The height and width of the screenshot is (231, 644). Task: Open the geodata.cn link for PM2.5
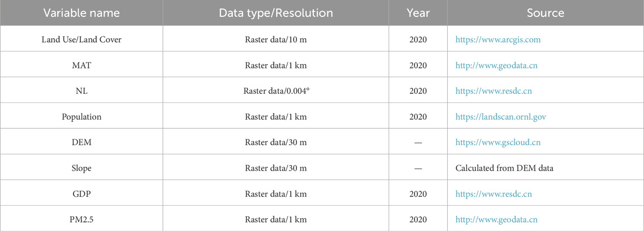496,220
